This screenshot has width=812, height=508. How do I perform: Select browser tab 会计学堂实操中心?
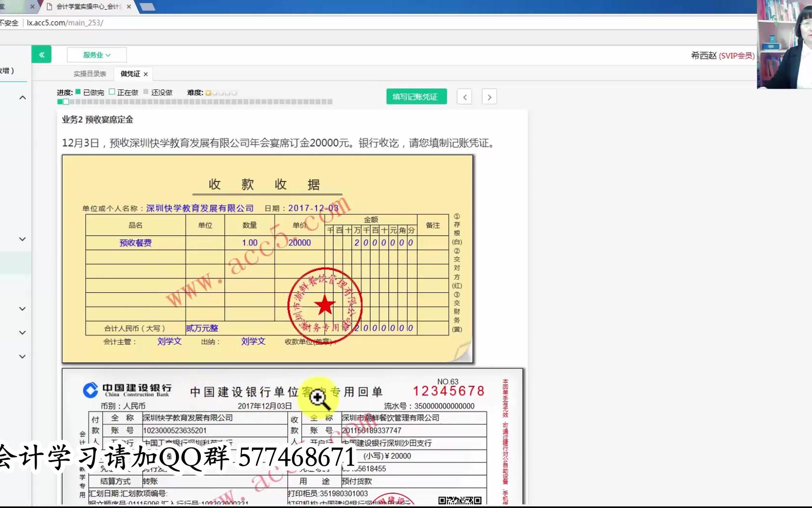pos(88,6)
